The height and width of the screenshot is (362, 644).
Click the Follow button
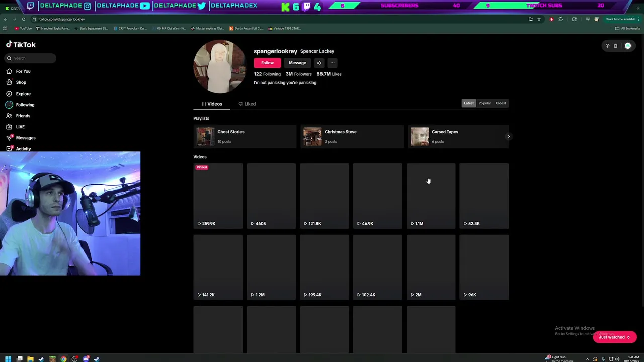click(x=267, y=63)
